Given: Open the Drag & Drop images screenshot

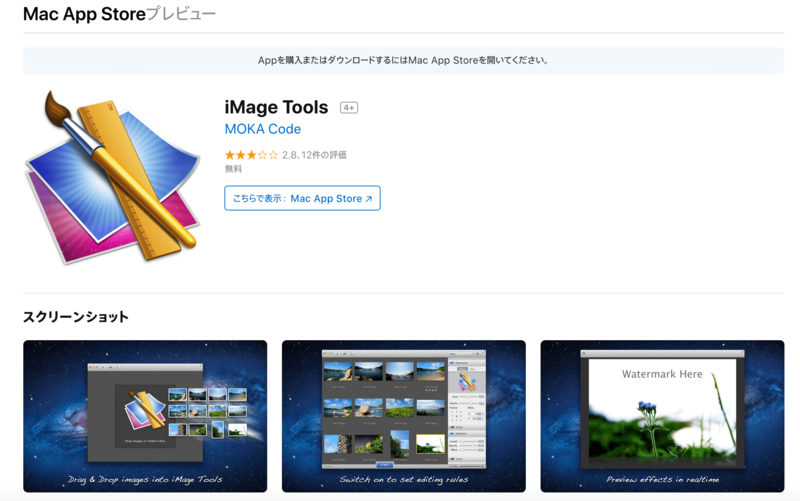Looking at the screenshot, I should (x=145, y=416).
